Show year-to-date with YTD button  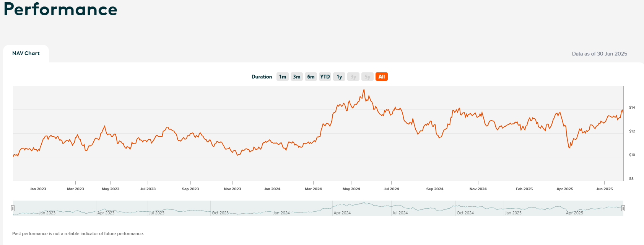pos(325,77)
